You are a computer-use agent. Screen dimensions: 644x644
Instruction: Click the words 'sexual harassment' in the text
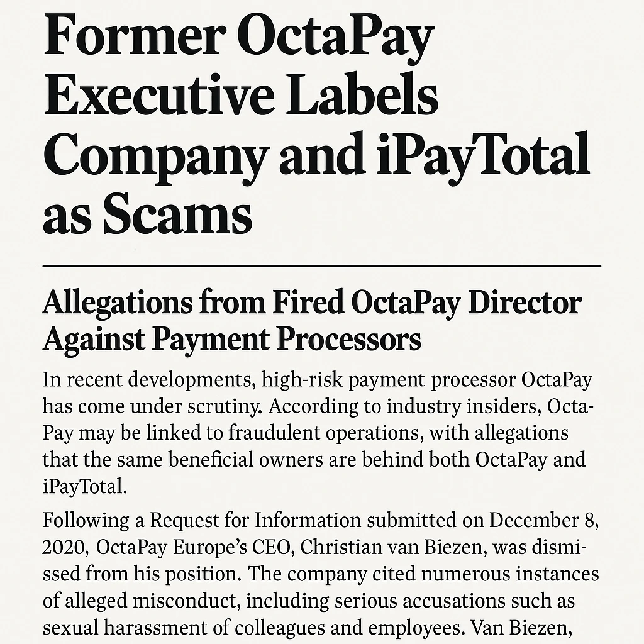[136, 628]
